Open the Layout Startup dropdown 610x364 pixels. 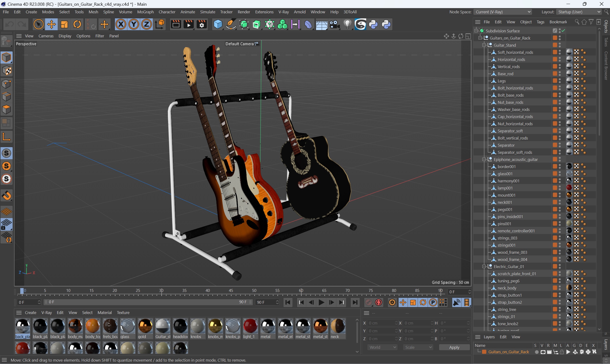578,12
